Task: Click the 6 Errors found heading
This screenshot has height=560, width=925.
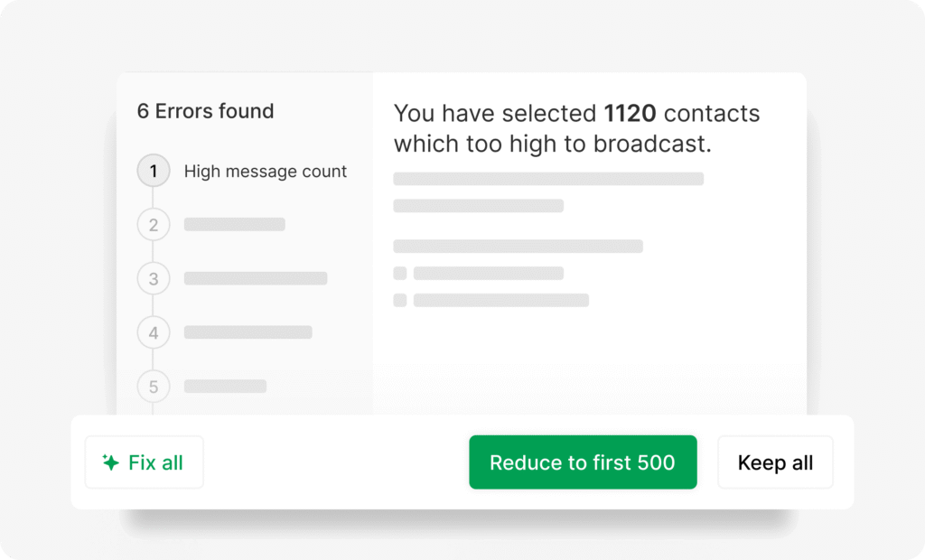Action: 205,111
